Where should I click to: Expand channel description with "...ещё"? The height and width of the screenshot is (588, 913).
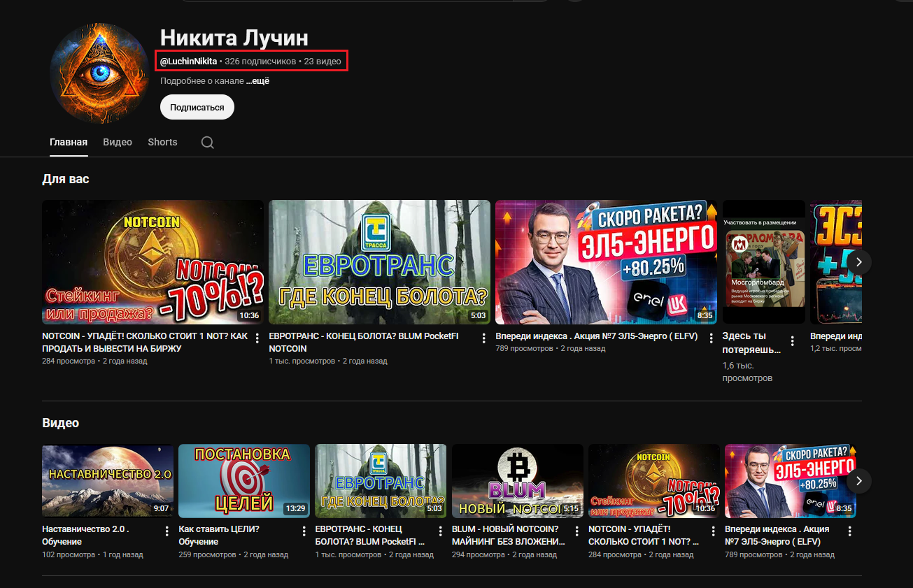(257, 81)
